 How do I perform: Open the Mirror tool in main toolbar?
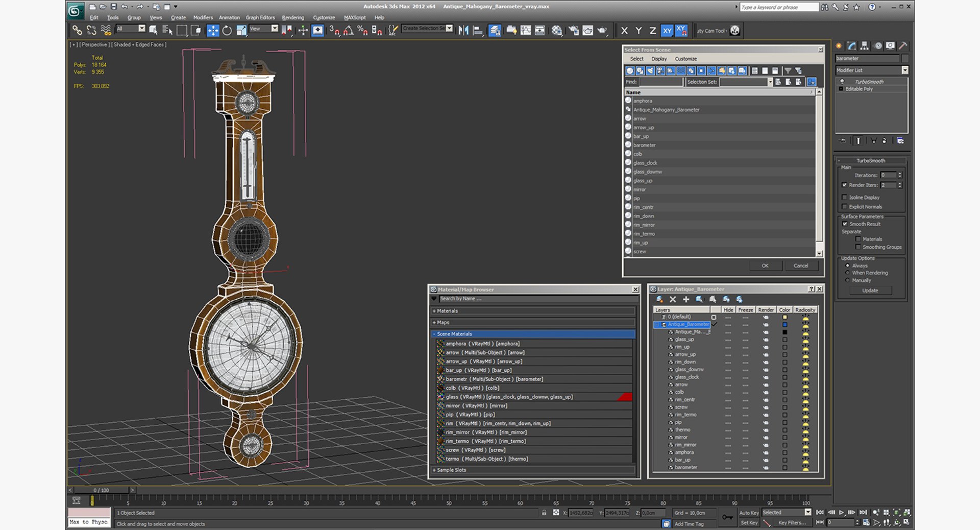tap(463, 31)
